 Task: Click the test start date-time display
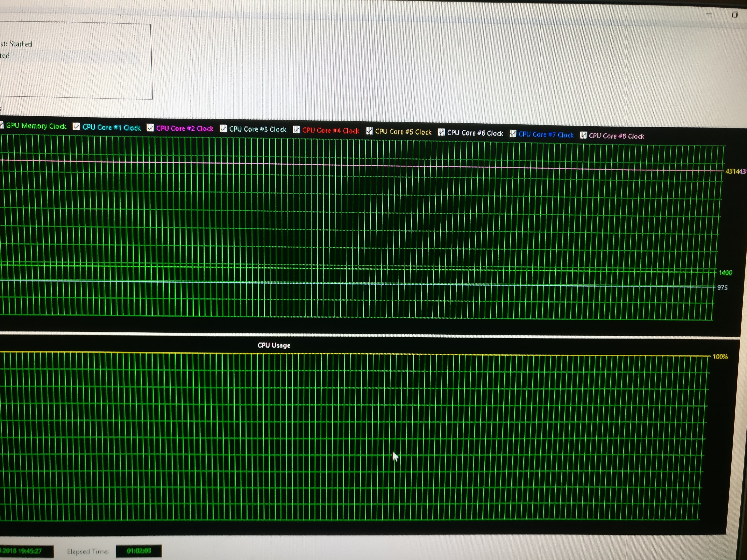tap(24, 551)
